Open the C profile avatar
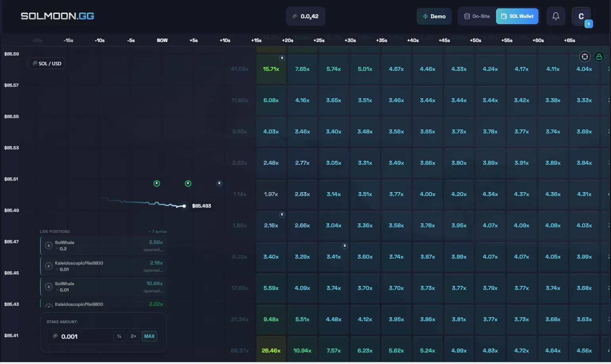The image size is (611, 364). point(581,16)
